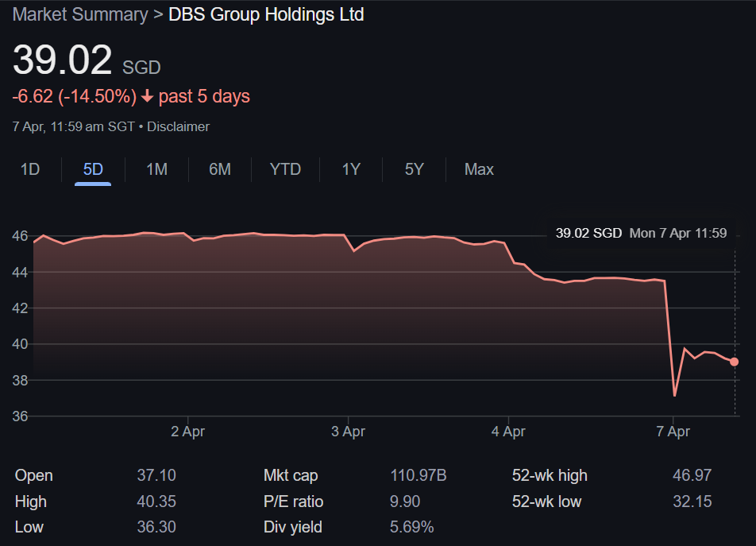The image size is (756, 546).
Task: Click the 4 Apr date label
Action: (508, 432)
